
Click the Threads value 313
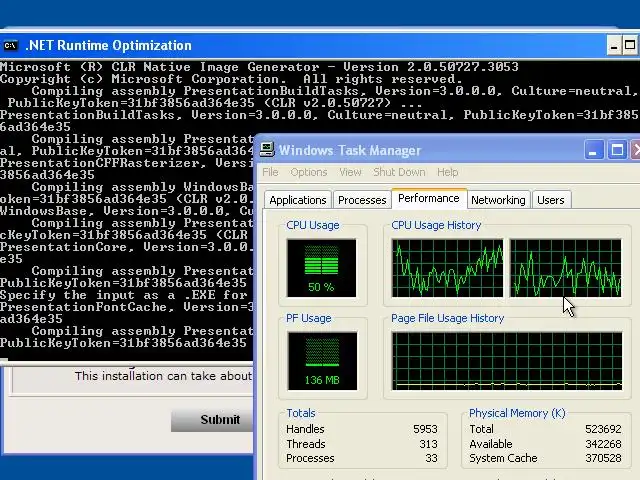[x=428, y=444]
